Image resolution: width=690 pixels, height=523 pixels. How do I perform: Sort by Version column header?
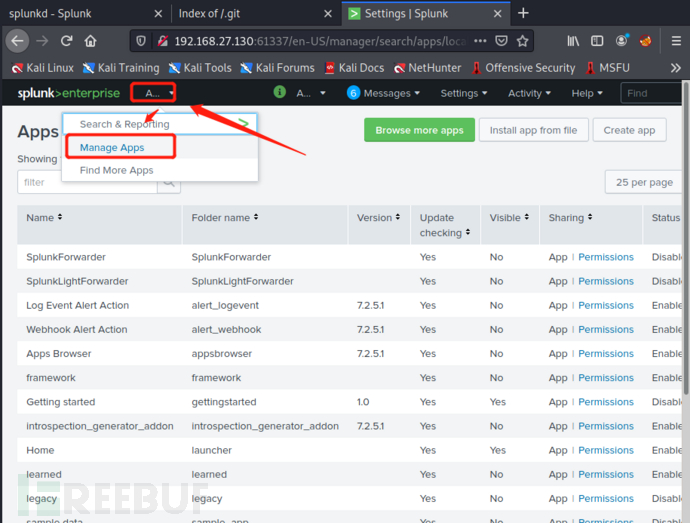378,217
